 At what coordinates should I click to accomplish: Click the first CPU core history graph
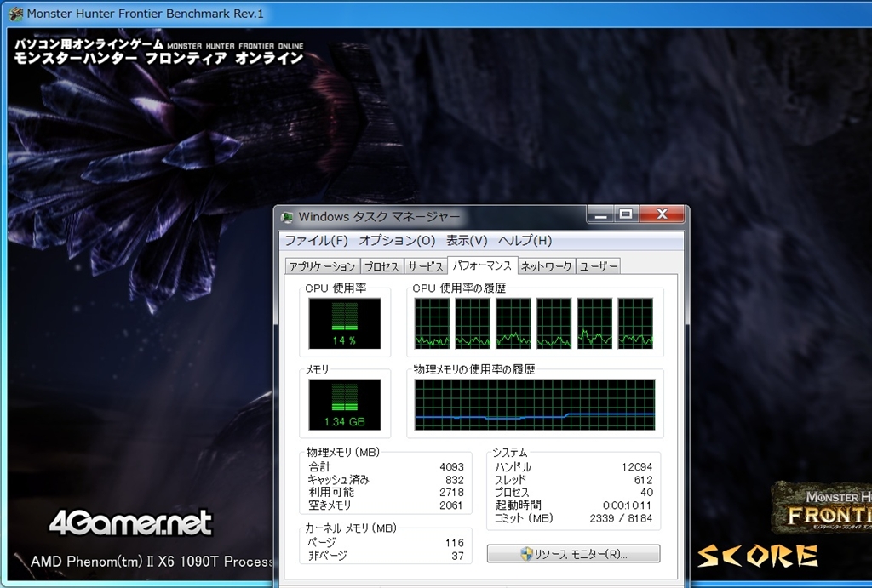pyautogui.click(x=432, y=323)
